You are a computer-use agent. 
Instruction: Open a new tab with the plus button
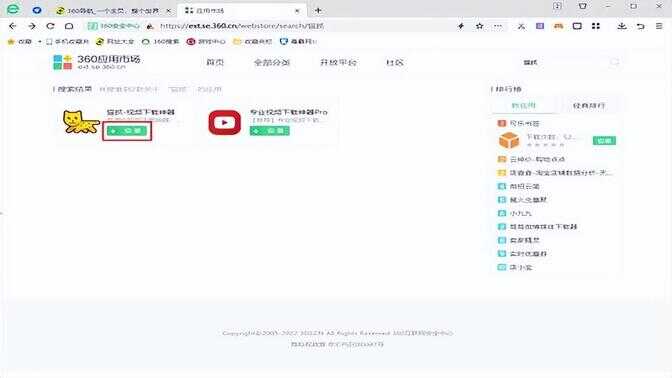(x=318, y=10)
